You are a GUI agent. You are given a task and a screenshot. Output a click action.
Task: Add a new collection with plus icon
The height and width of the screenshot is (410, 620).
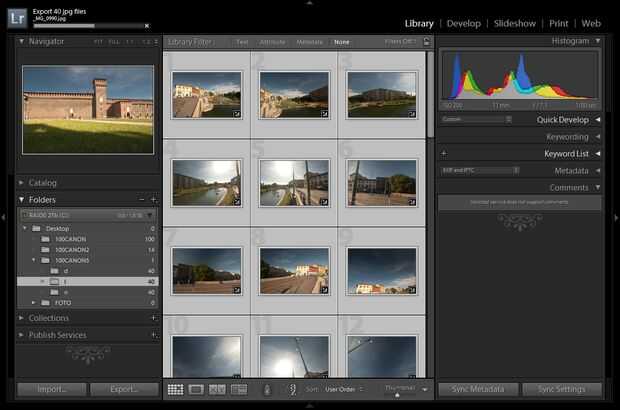154,317
